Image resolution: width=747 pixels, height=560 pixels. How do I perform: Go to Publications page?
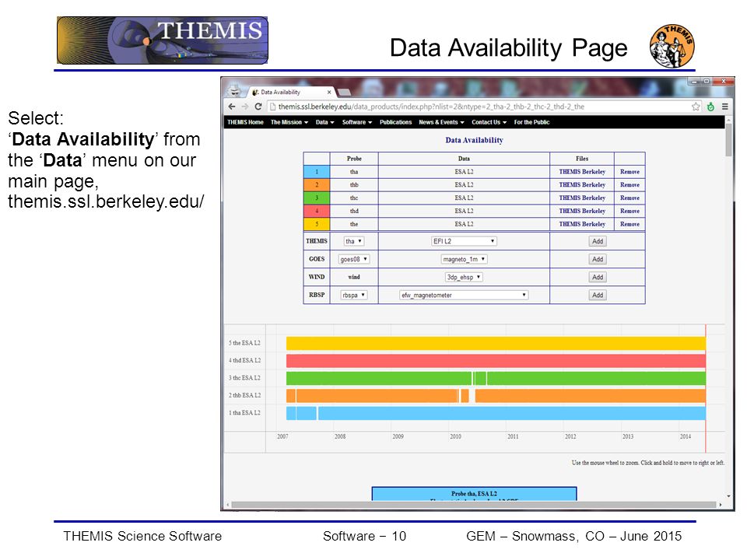[x=395, y=122]
